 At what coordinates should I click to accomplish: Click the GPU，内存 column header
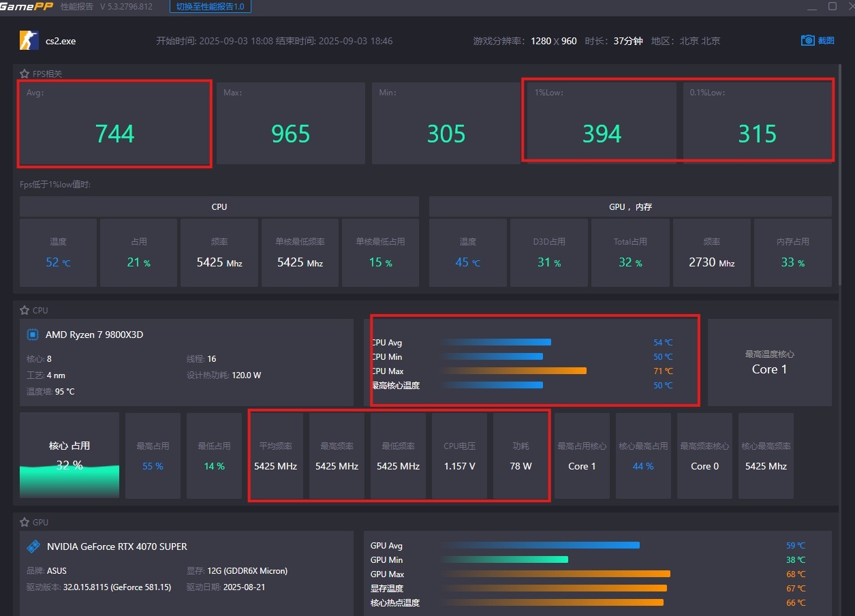pyautogui.click(x=630, y=206)
